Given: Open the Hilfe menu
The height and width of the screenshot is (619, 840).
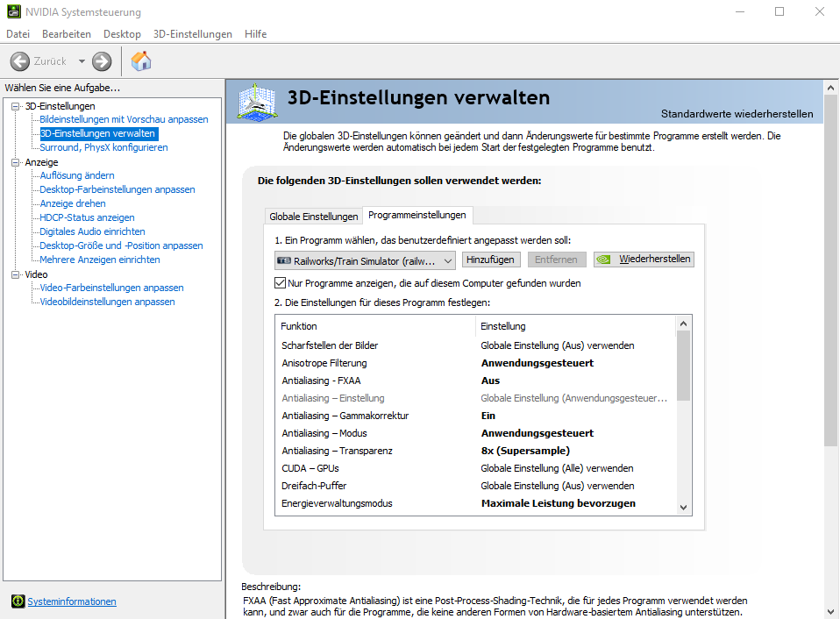Looking at the screenshot, I should click(256, 34).
